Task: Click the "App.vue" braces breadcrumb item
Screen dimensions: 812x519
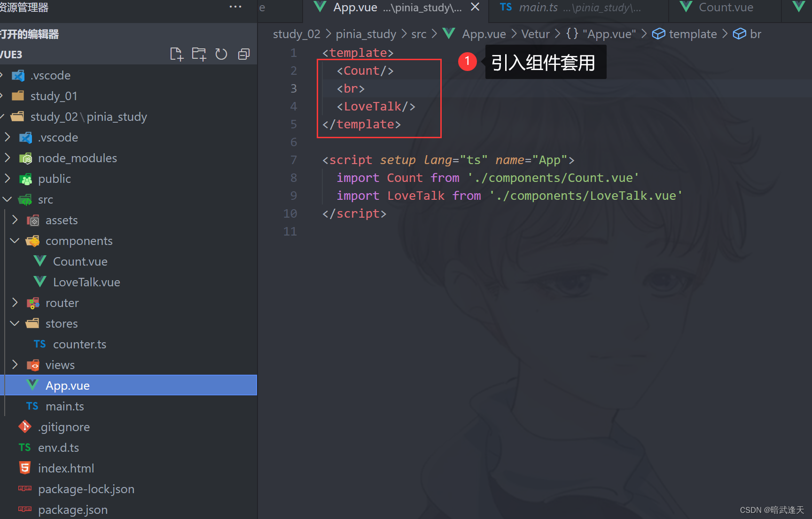Action: coord(601,34)
